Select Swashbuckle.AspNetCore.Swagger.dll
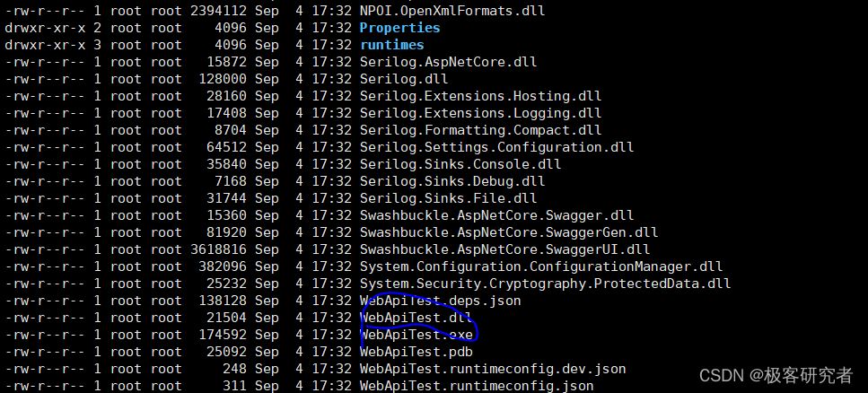 coord(496,215)
